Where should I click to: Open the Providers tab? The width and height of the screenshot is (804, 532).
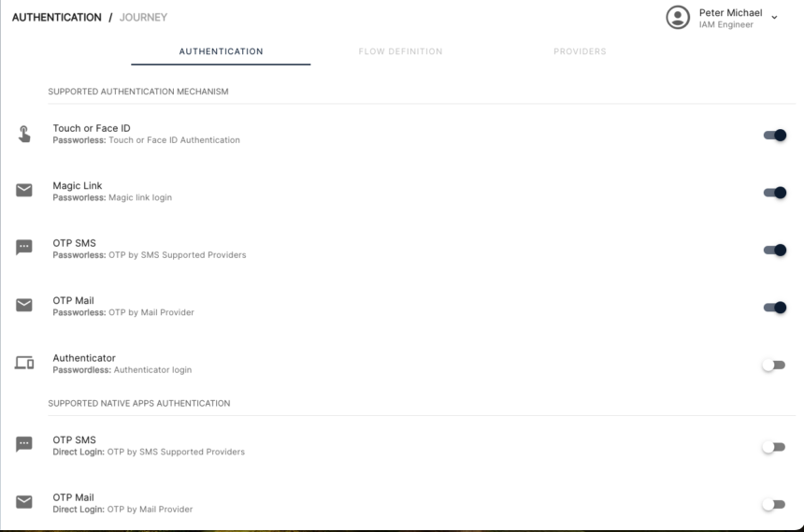coord(578,51)
